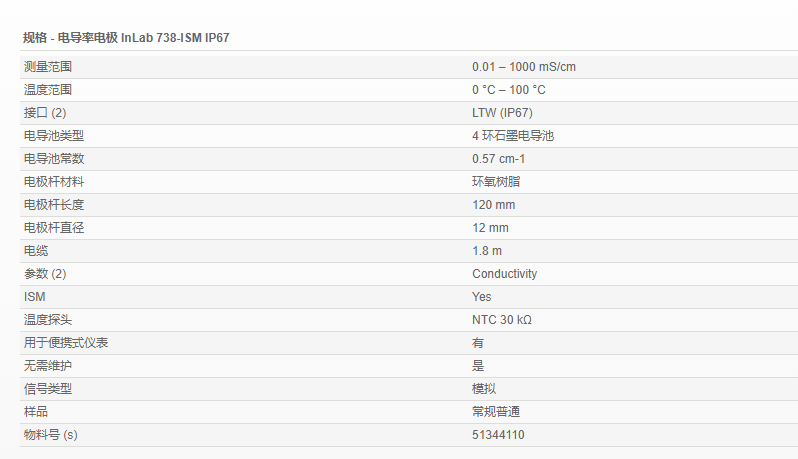Click the 环氧树脂 material value
798x459 pixels.
click(496, 182)
